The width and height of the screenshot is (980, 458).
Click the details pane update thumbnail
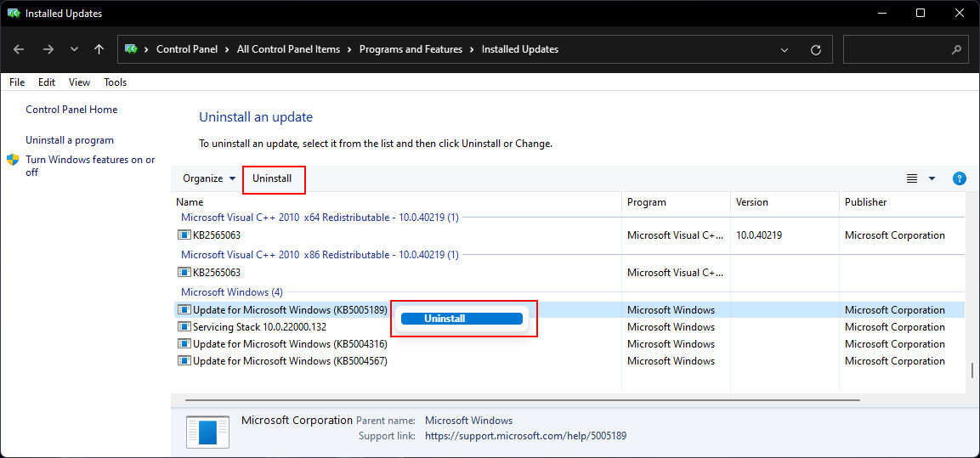pyautogui.click(x=209, y=432)
